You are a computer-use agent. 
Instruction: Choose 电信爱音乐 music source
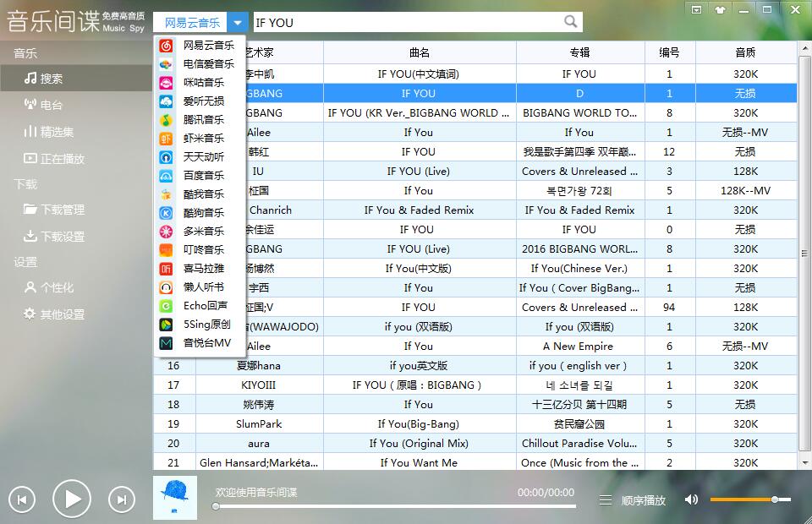pos(200,64)
